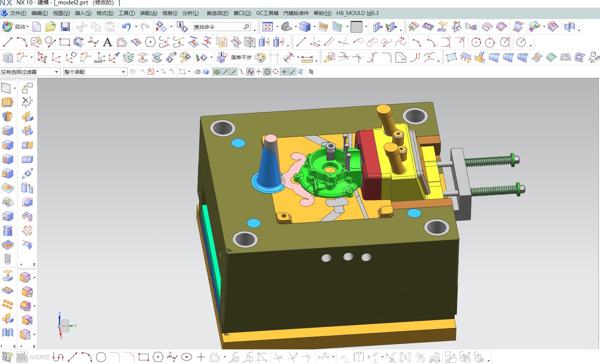The width and height of the screenshot is (600, 364).
Task: Toggle the Enable Snap Points option
Action: [216, 72]
